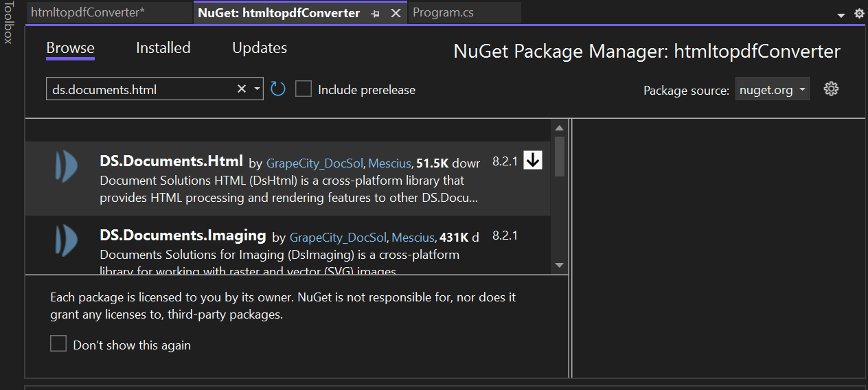Clear the search text with X icon
This screenshot has width=868, height=390.
coord(242,89)
